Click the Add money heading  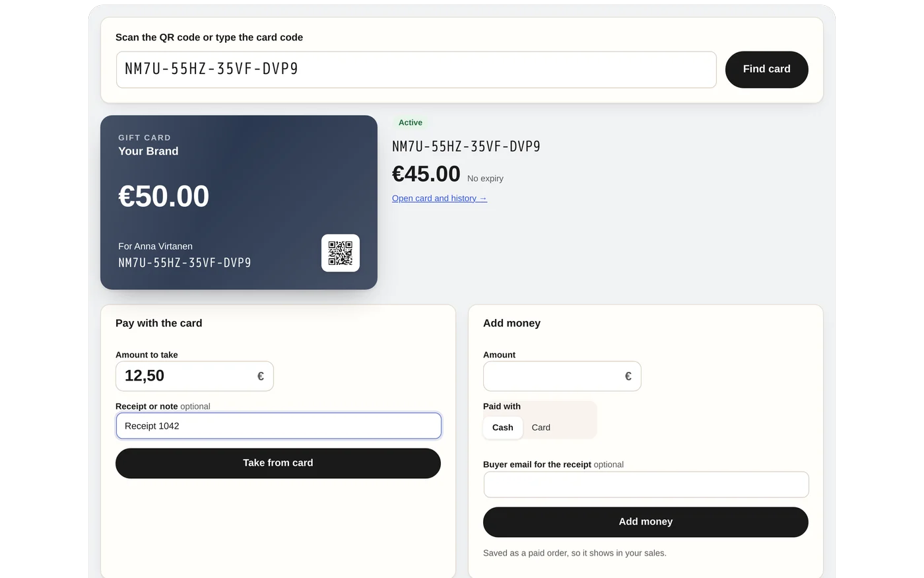tap(512, 323)
